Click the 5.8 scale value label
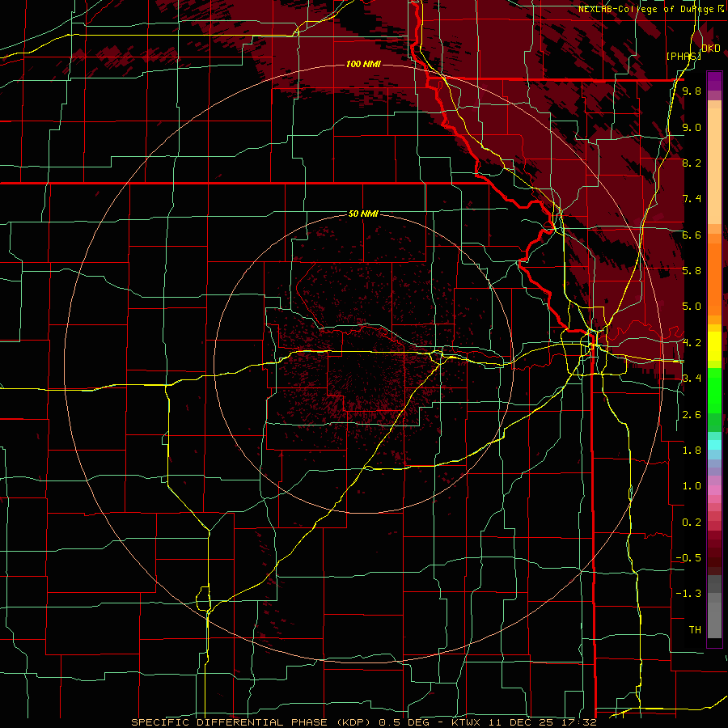The height and width of the screenshot is (728, 728). click(692, 271)
